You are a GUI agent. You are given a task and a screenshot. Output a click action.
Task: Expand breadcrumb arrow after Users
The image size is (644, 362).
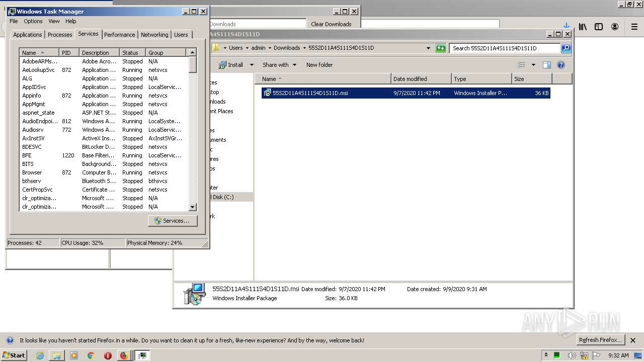coord(247,48)
